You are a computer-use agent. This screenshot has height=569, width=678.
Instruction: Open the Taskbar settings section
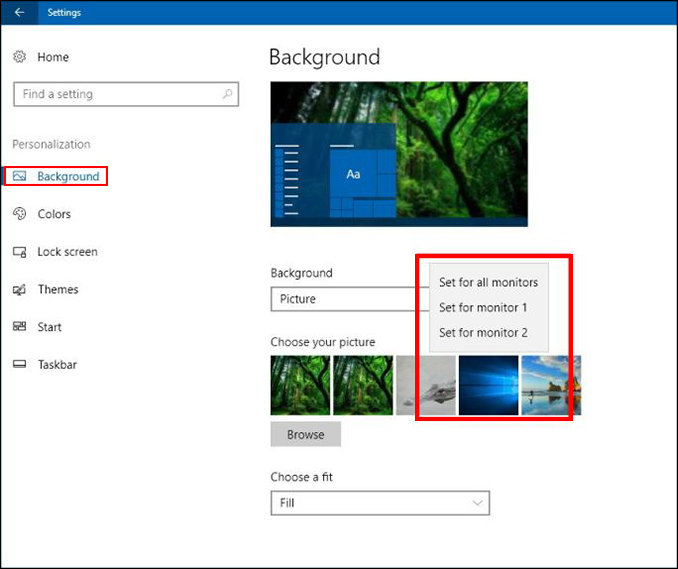coord(57,364)
